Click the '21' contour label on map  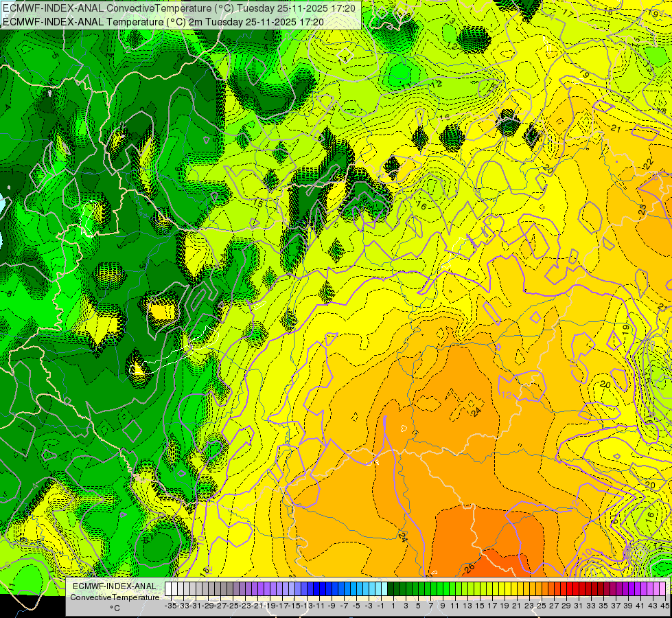tap(616, 128)
